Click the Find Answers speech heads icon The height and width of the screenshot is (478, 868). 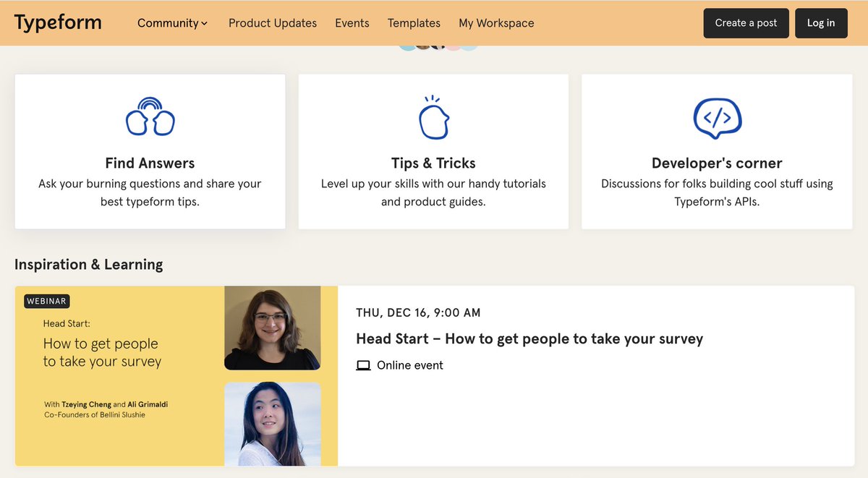click(x=150, y=116)
